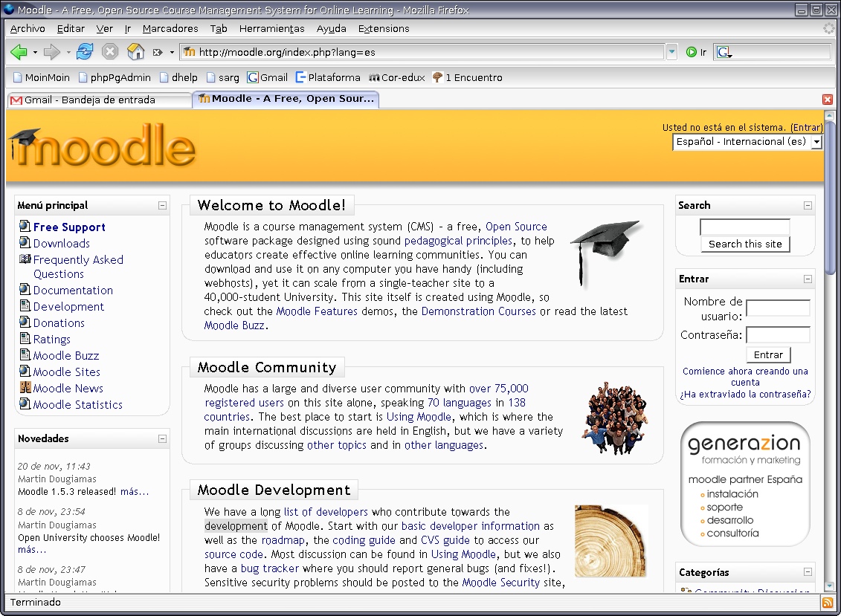841x616 pixels.
Task: Click the Entrar login button
Action: tap(768, 354)
